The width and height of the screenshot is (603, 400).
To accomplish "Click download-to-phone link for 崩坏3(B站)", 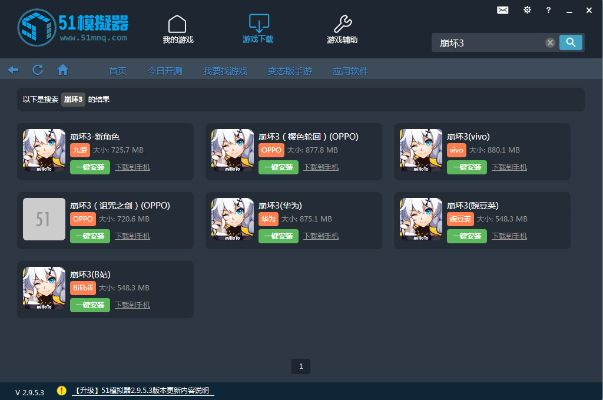I will tap(133, 305).
